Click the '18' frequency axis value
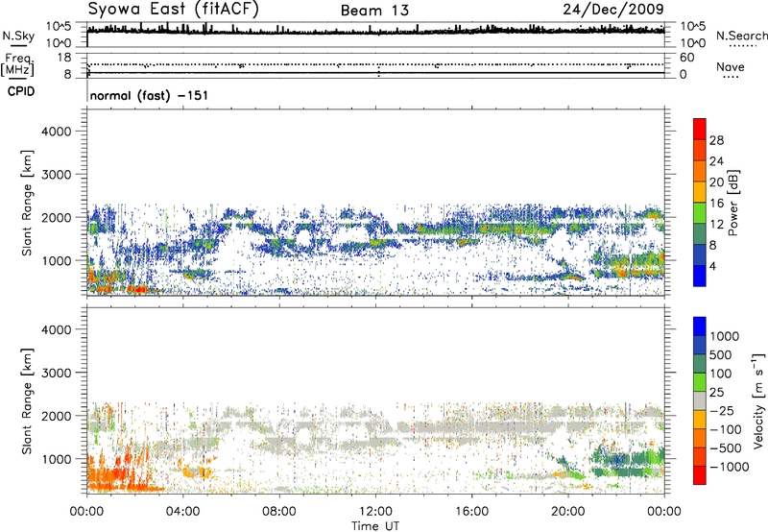 [64, 58]
